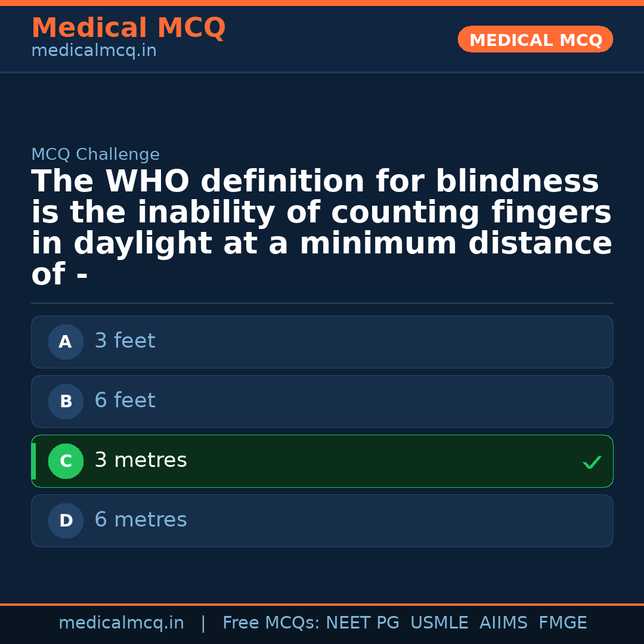Click the letter A circle badge
Screen dimensions: 644x644
[x=66, y=342]
